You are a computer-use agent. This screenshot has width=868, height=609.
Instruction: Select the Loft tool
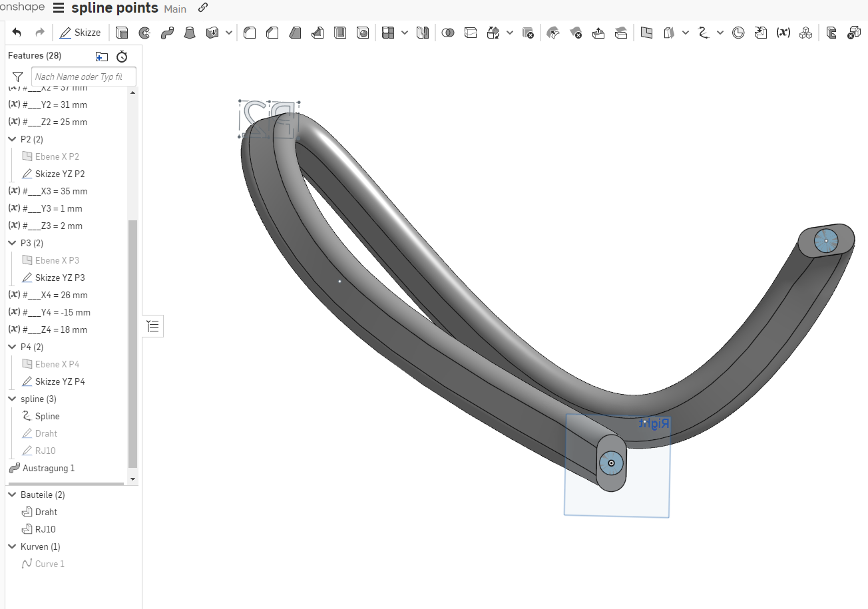190,33
